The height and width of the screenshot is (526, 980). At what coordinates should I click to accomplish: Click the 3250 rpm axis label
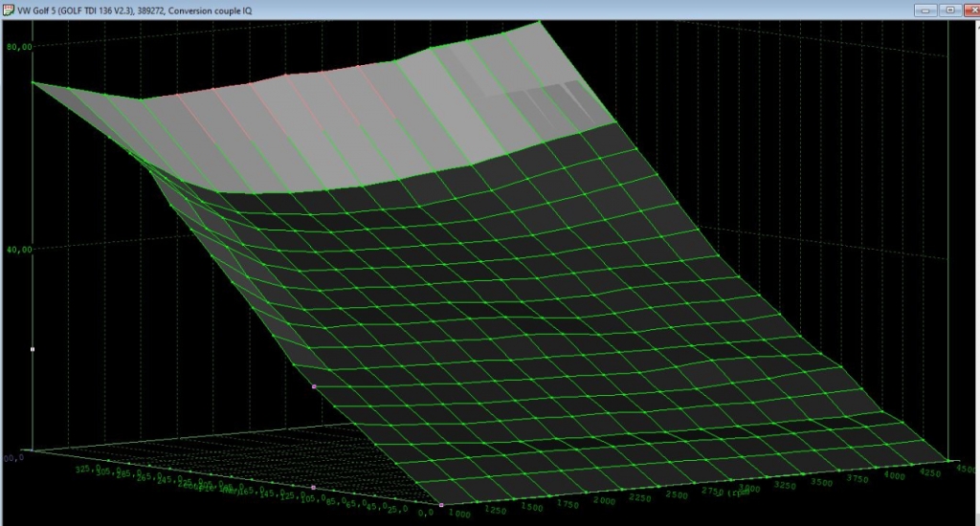click(786, 486)
